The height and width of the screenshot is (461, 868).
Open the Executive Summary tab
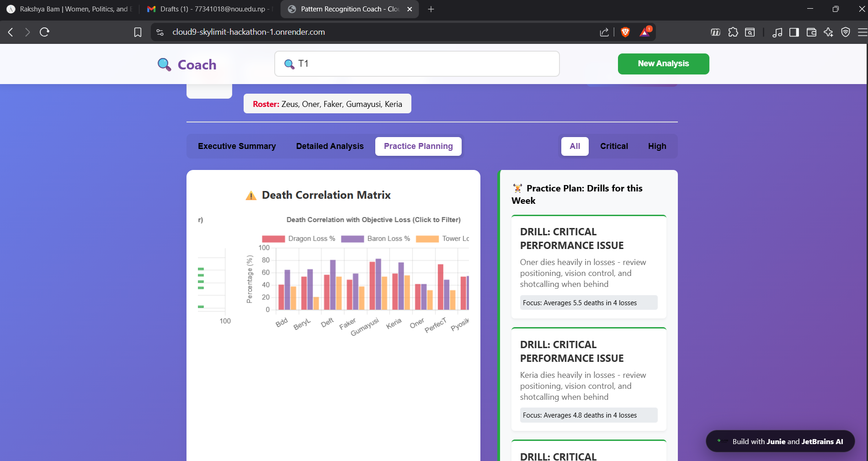click(237, 146)
